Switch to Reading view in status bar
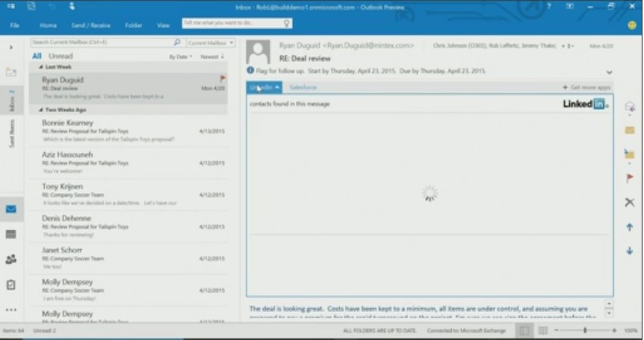 pyautogui.click(x=543, y=331)
